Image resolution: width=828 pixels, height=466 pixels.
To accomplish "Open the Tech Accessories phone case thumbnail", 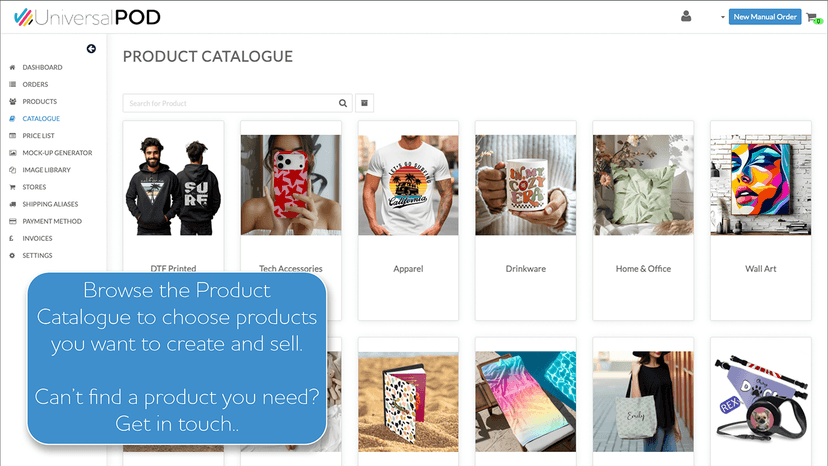I will click(291, 185).
